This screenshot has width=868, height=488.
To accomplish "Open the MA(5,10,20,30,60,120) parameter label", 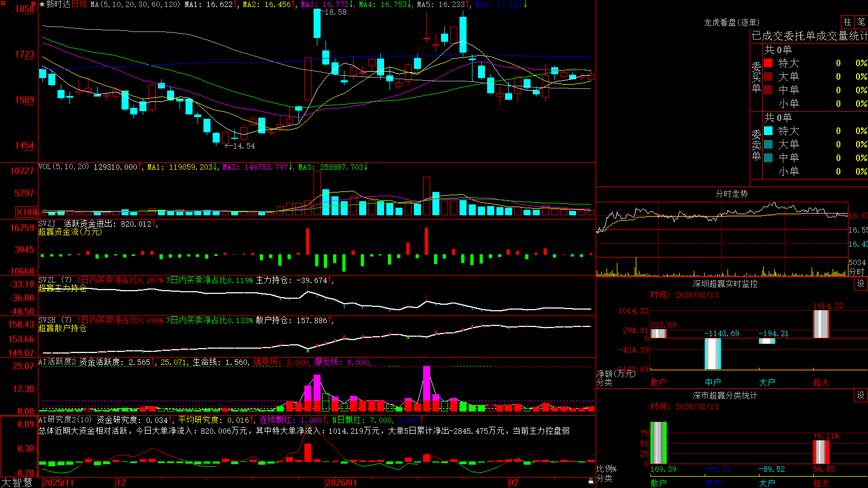I will pos(135,4).
